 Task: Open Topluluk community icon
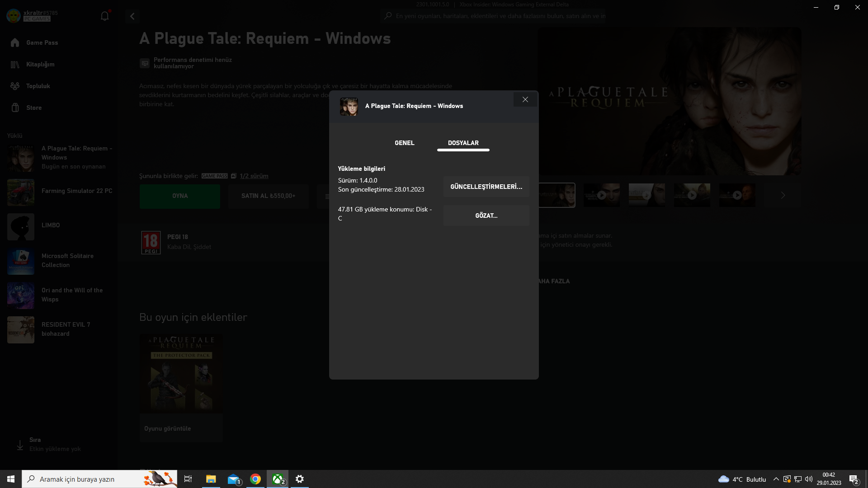[15, 86]
